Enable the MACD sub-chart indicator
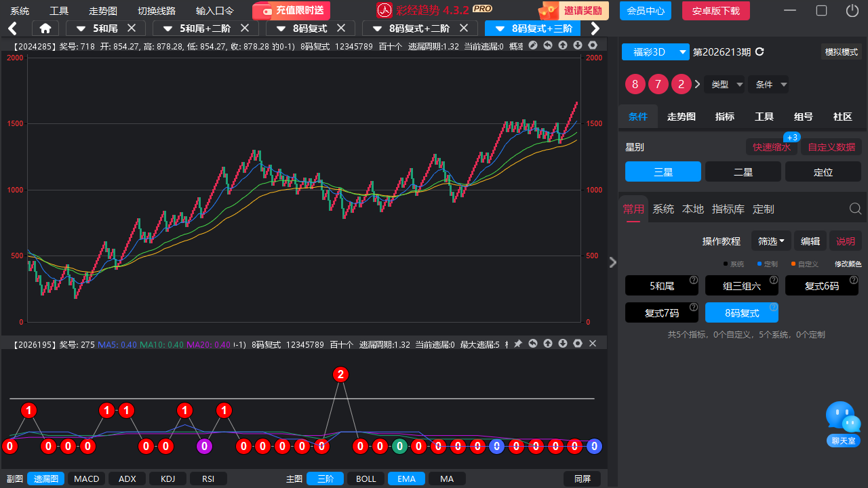Image resolution: width=868 pixels, height=488 pixels. click(86, 479)
